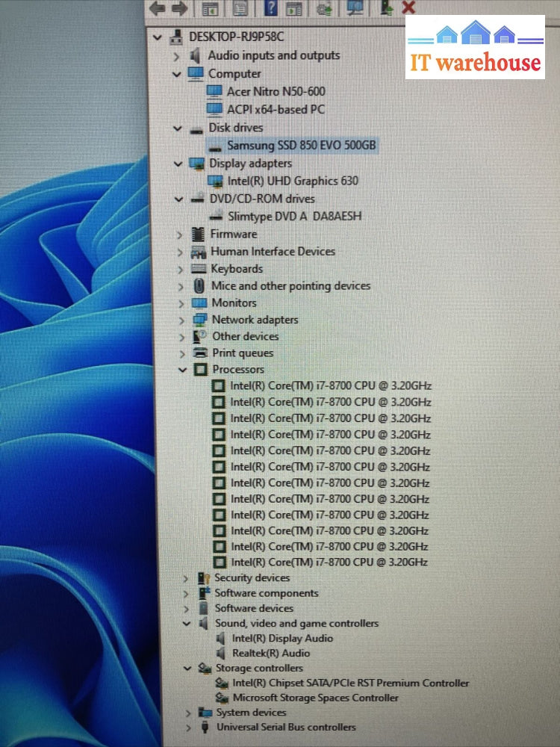This screenshot has width=560, height=747.
Task: Click the Forward arrow in the toolbar
Action: point(179,9)
